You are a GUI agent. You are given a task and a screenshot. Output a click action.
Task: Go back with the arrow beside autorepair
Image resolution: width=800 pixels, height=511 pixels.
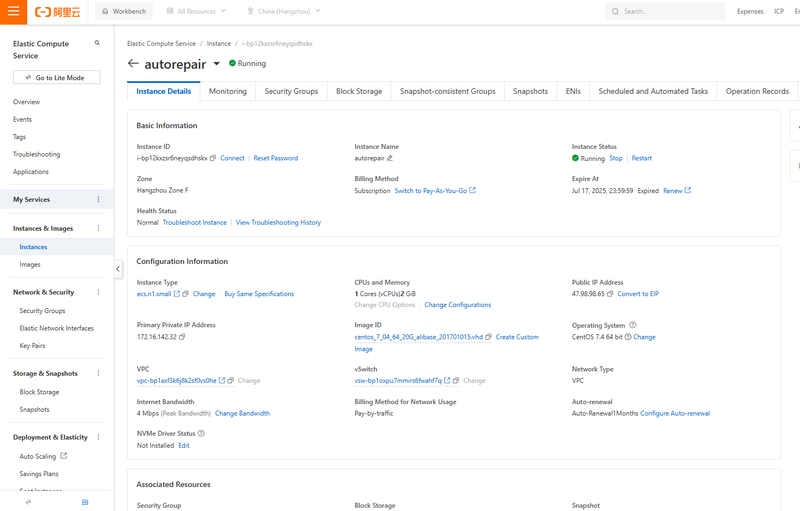(x=133, y=63)
